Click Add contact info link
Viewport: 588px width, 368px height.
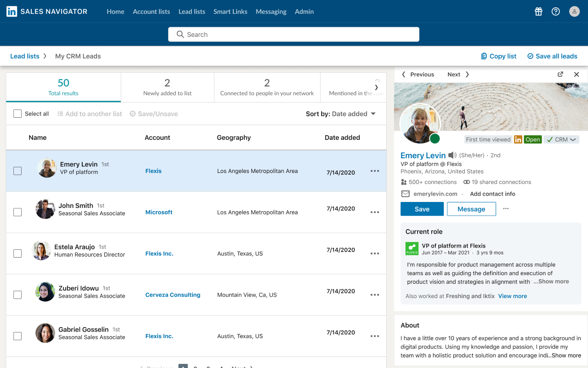point(492,194)
